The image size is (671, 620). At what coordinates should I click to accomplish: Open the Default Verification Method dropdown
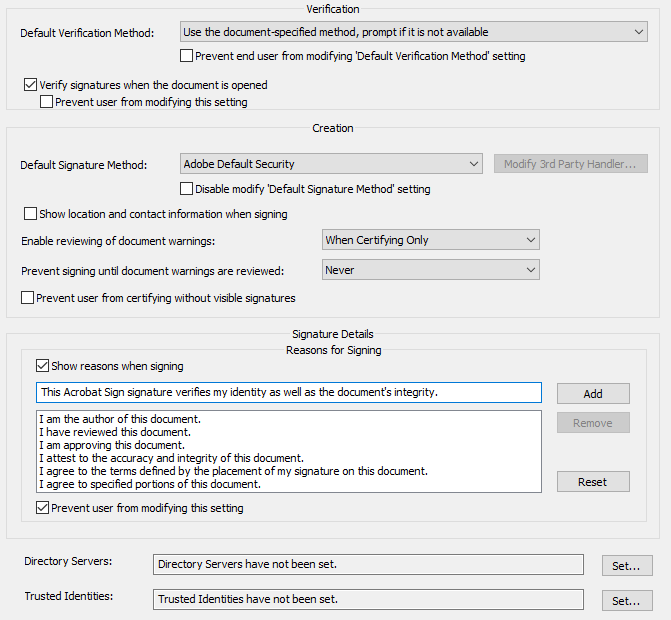(x=414, y=32)
